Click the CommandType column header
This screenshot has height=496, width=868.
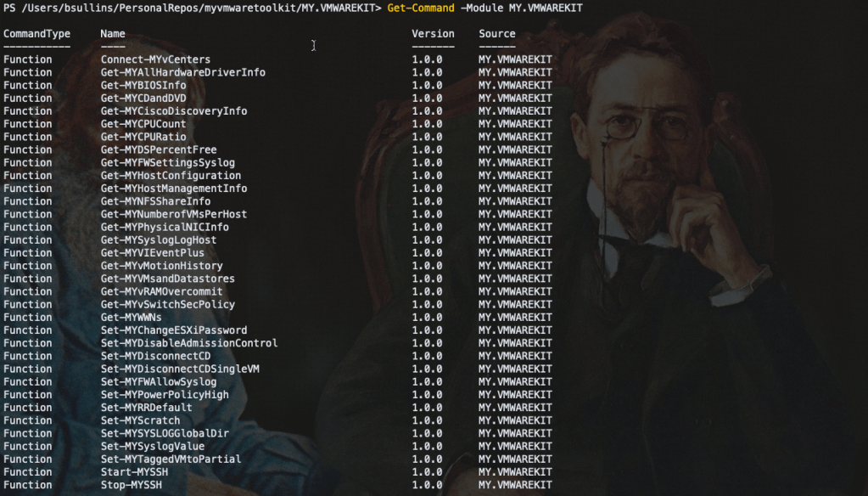[36, 34]
